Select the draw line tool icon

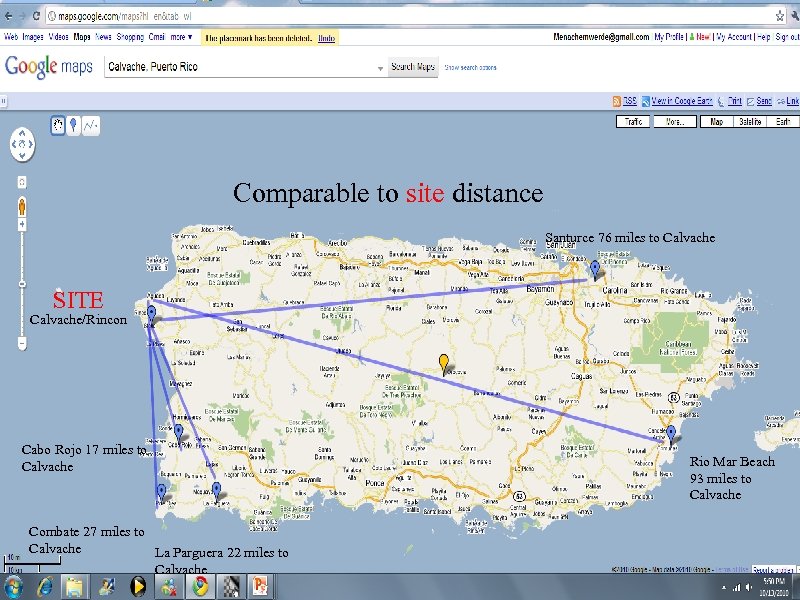coord(89,125)
